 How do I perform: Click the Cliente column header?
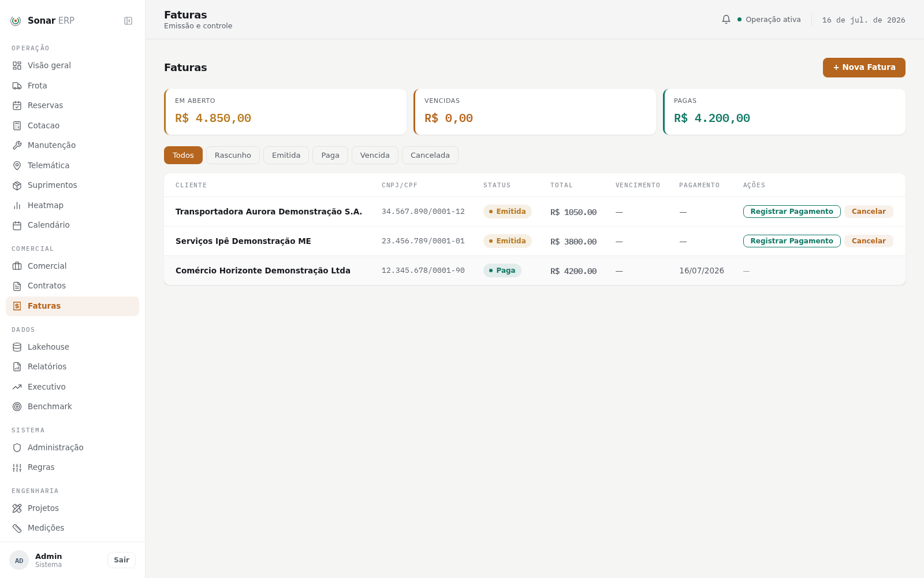(x=191, y=186)
